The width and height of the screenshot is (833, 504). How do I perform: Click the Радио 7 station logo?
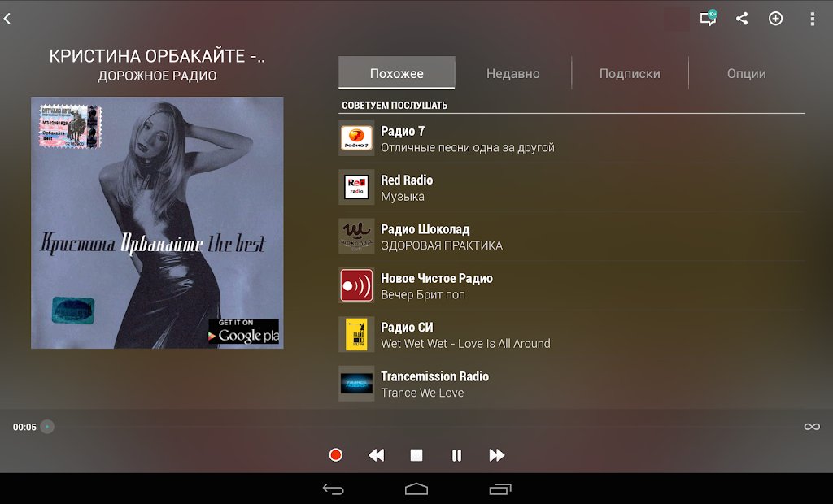355,138
